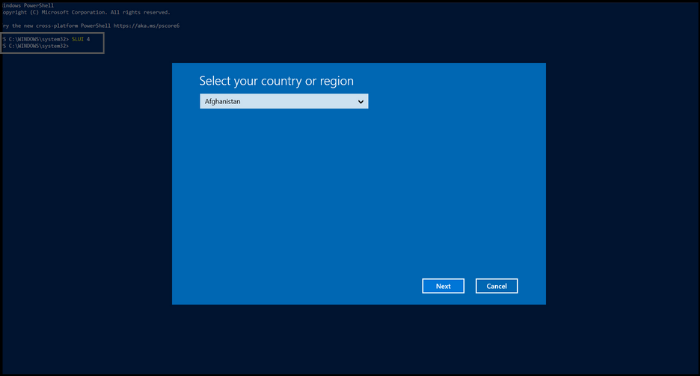Click the word "region" in the dialog heading
The image size is (700, 376).
pos(337,81)
